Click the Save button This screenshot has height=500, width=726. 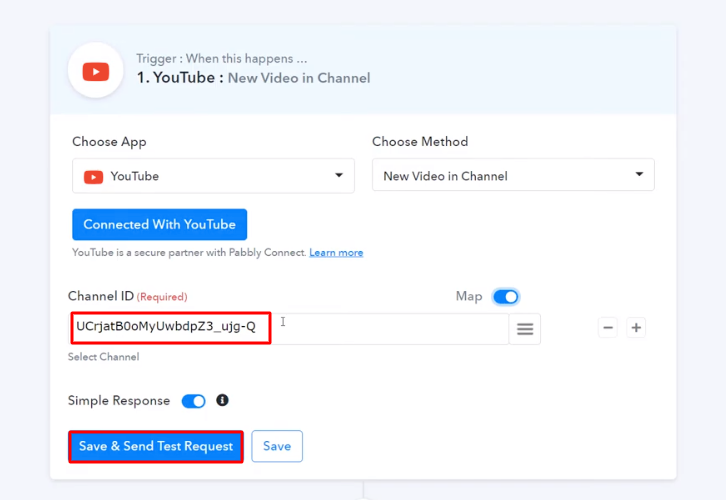(277, 446)
